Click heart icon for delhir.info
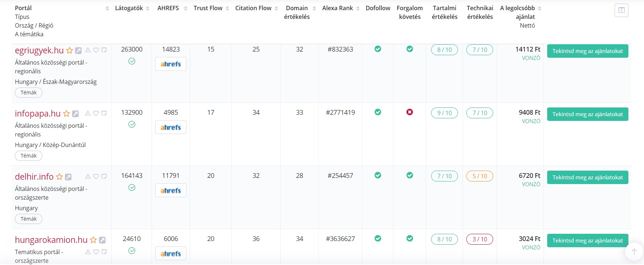This screenshot has height=265, width=644. point(96,176)
